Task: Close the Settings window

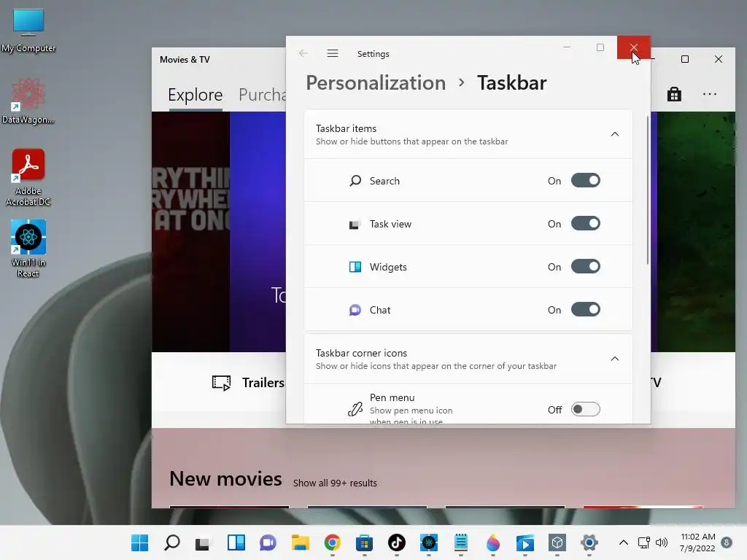Action: (x=634, y=47)
